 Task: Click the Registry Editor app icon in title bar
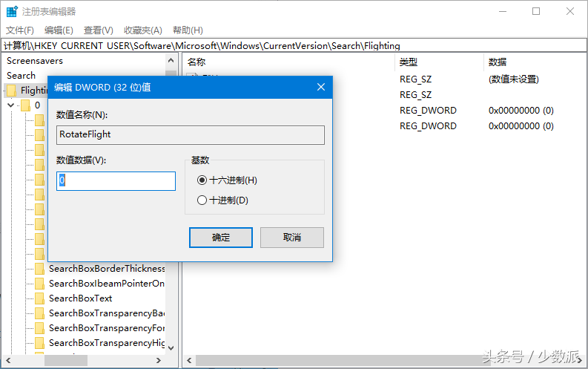(x=12, y=11)
